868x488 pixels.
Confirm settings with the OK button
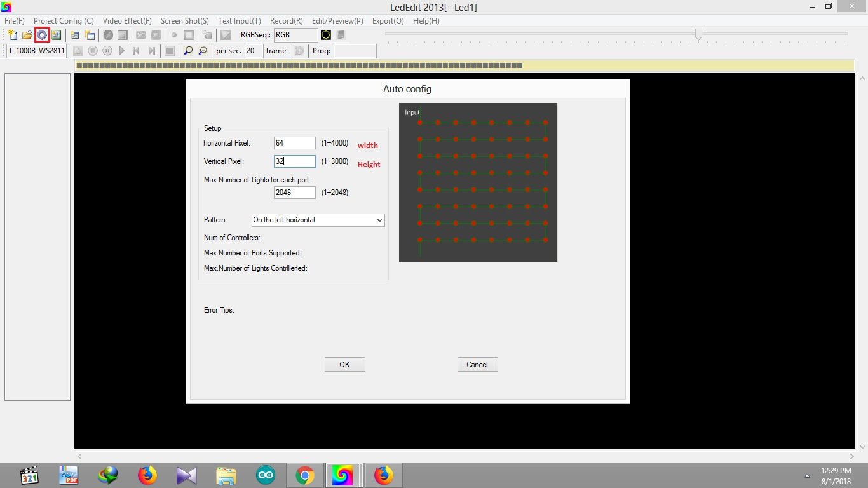point(344,364)
